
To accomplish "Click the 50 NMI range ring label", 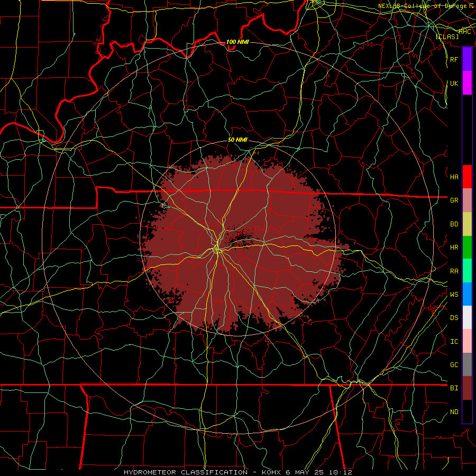I will pyautogui.click(x=237, y=140).
